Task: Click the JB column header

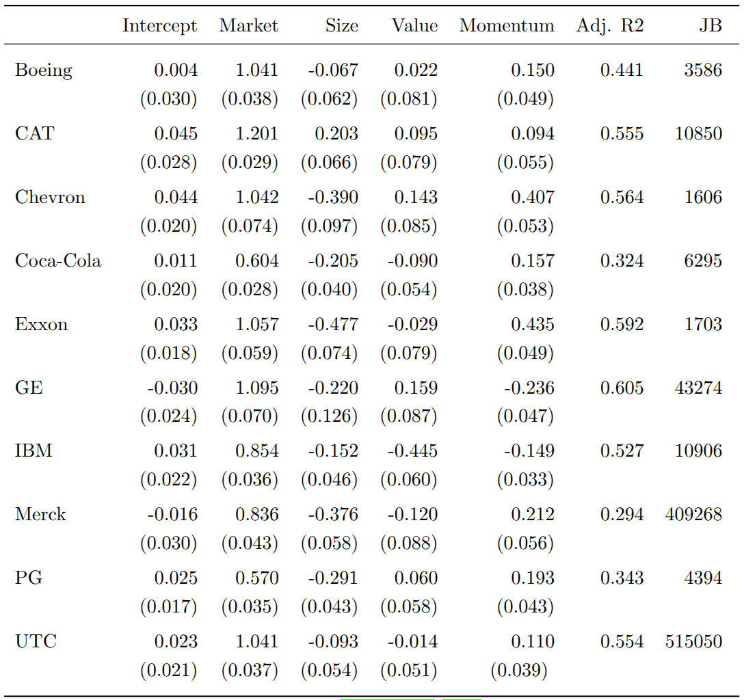Action: (710, 26)
